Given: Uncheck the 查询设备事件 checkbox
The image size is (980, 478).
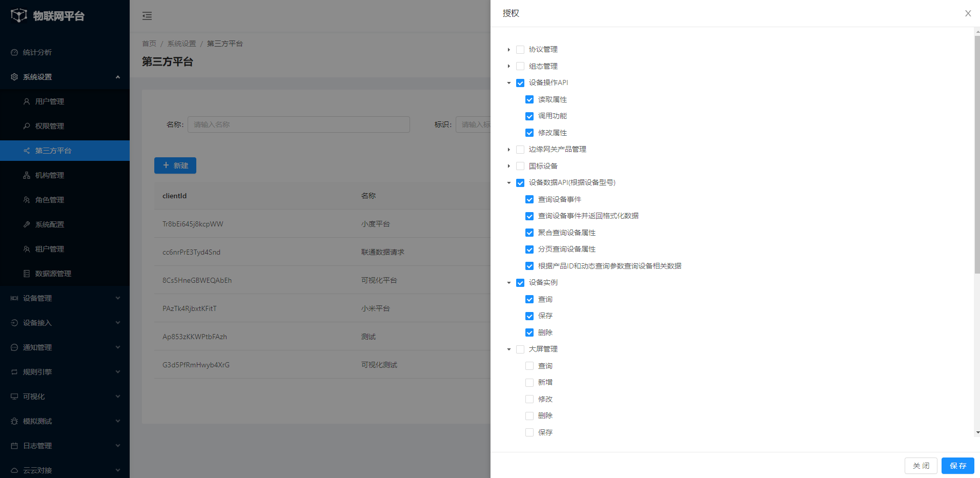Looking at the screenshot, I should click(529, 199).
